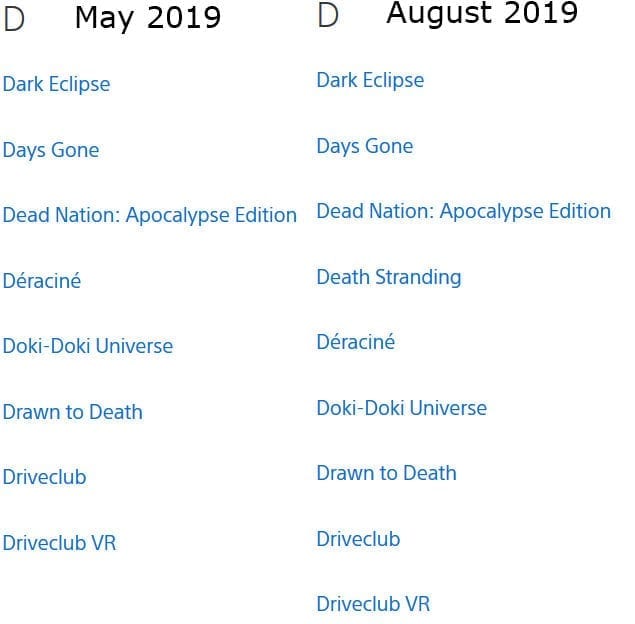Screen dimensions: 635x624
Task: Open the Death Stranding link
Action: click(x=389, y=277)
